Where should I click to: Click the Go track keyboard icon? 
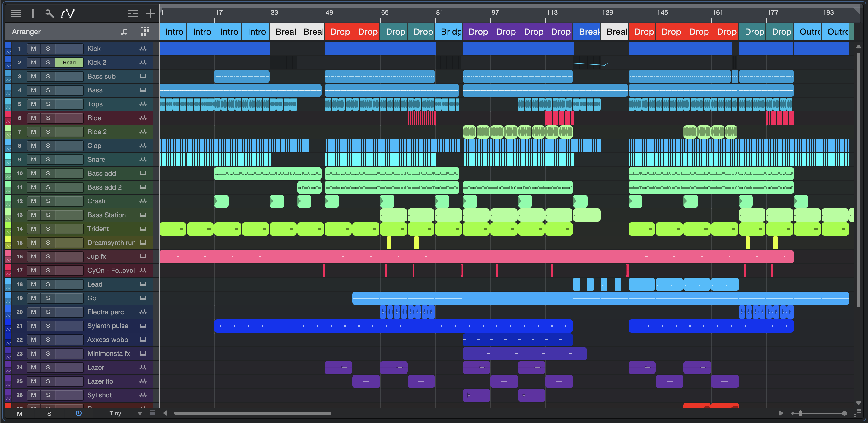143,298
